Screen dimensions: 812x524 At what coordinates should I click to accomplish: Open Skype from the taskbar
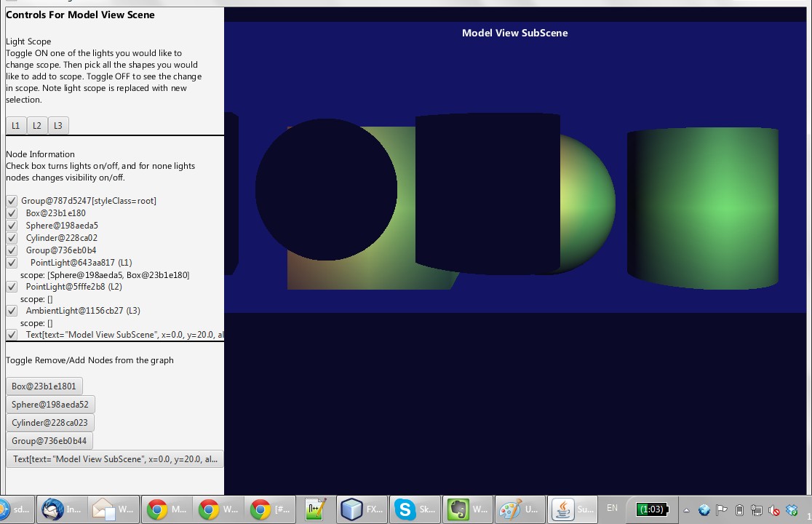tap(415, 509)
